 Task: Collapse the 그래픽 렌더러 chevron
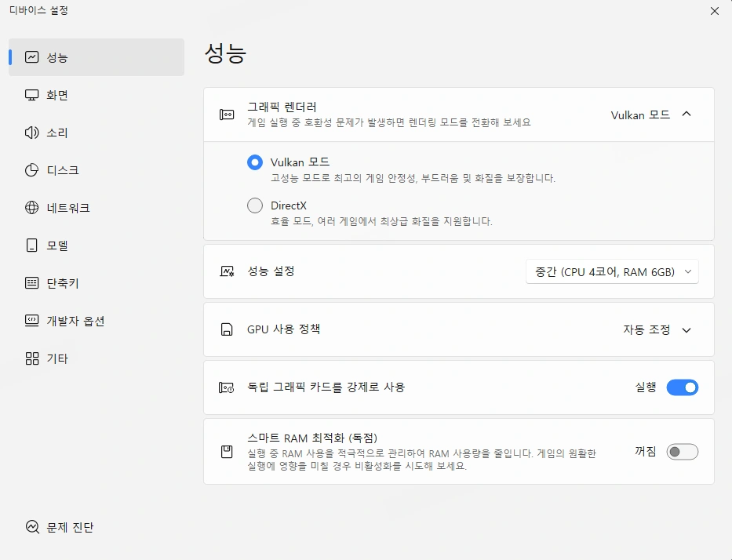pyautogui.click(x=686, y=115)
